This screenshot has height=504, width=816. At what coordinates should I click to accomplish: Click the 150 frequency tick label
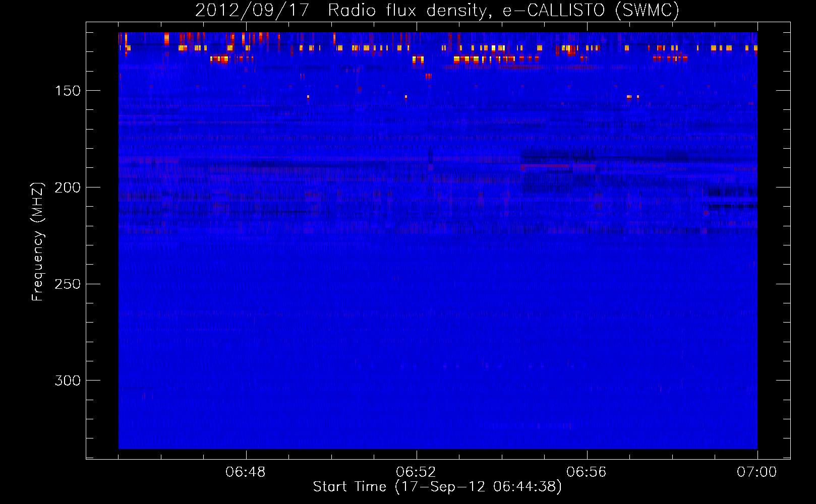[x=68, y=91]
